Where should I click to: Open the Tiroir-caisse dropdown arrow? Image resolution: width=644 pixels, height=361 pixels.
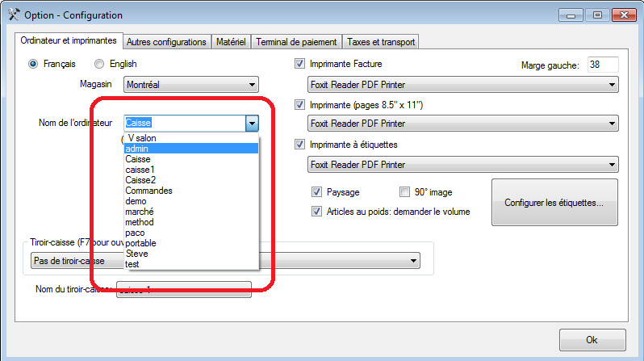tap(413, 261)
